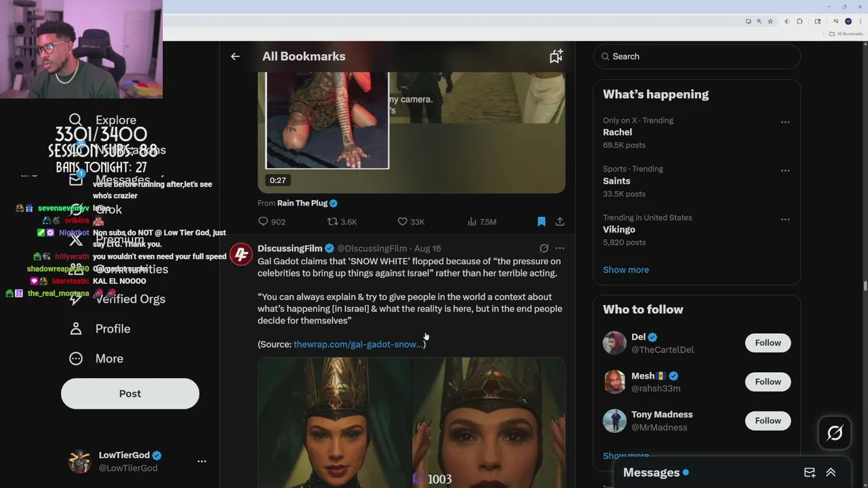Image resolution: width=868 pixels, height=488 pixels.
Task: Go back using the All Bookmarks arrow
Action: point(235,56)
